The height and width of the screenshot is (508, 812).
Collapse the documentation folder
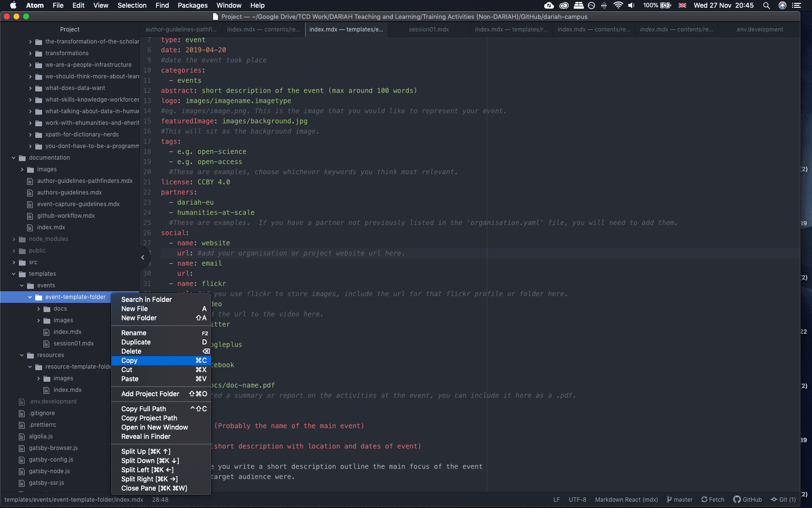point(14,158)
